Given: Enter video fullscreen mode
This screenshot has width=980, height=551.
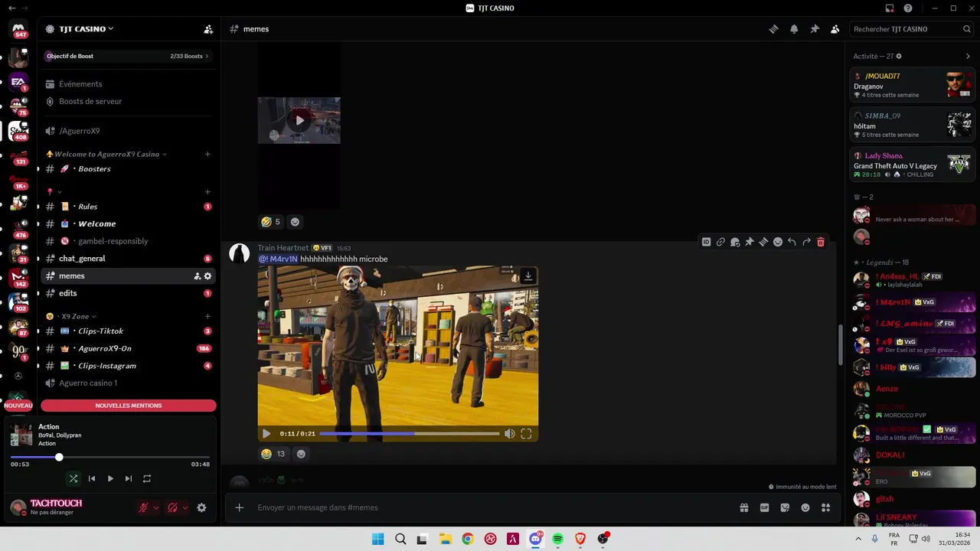Looking at the screenshot, I should 526,433.
